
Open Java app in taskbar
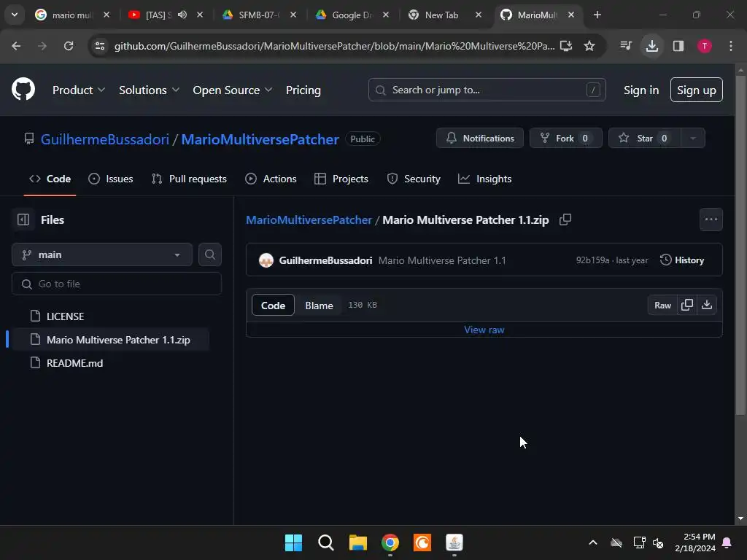point(454,542)
